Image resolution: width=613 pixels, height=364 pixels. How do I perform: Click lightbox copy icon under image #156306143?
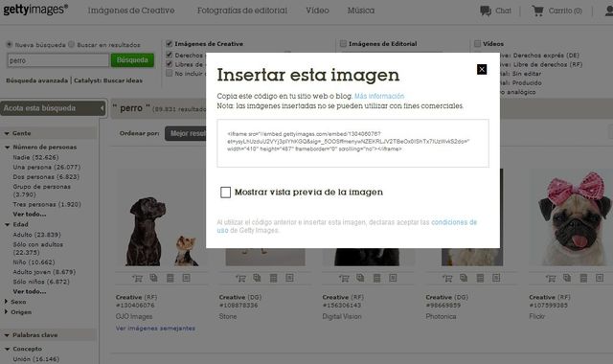pyautogui.click(x=360, y=278)
